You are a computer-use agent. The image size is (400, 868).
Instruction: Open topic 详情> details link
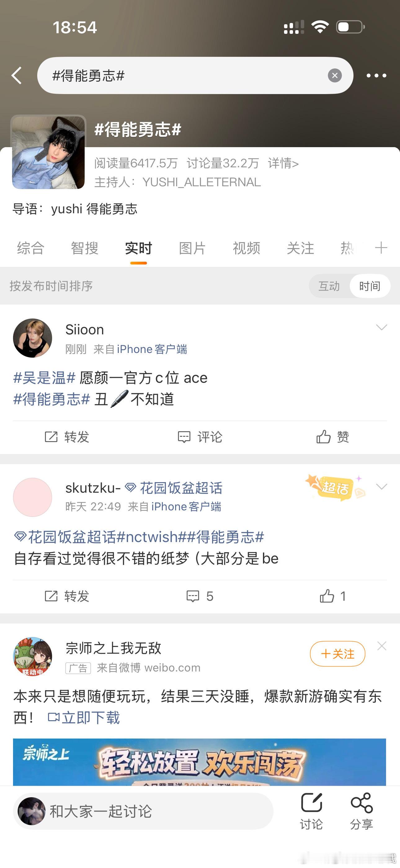click(283, 163)
